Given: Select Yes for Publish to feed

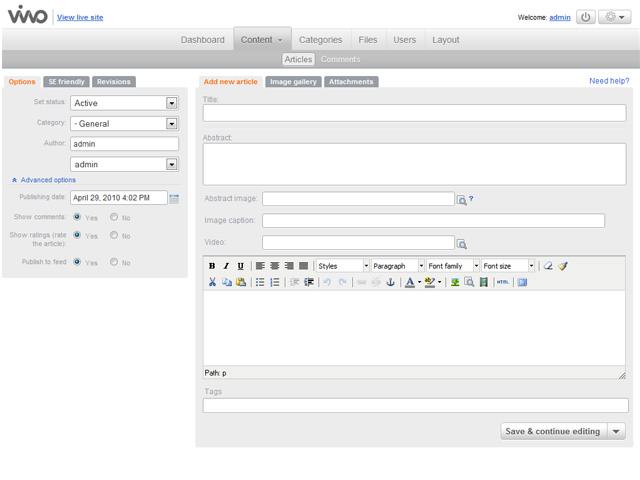Looking at the screenshot, I should click(x=77, y=262).
